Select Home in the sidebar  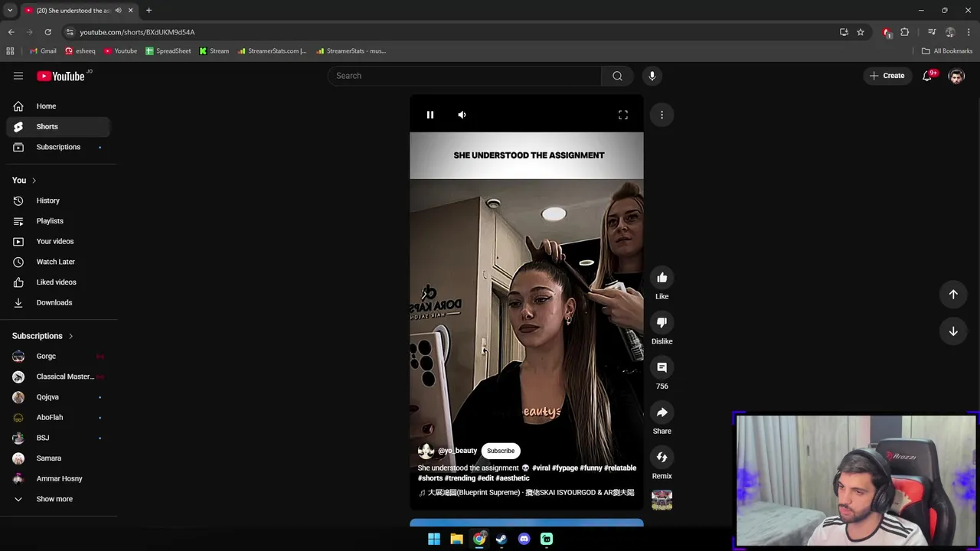[58, 106]
